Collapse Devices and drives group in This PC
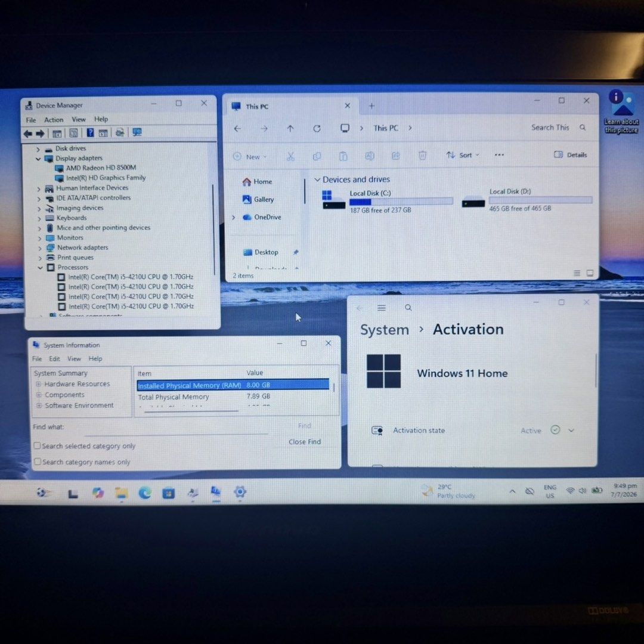The height and width of the screenshot is (644, 644). [317, 179]
